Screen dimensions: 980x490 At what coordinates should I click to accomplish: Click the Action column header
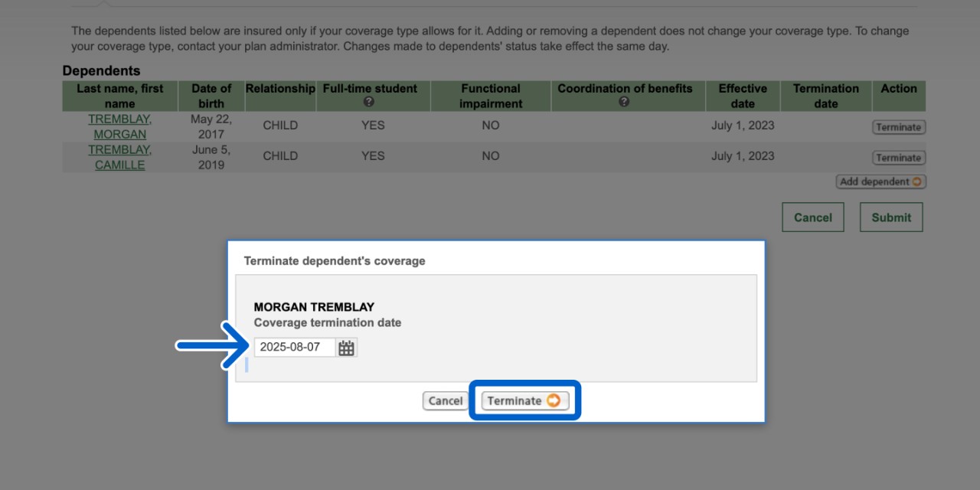click(898, 89)
